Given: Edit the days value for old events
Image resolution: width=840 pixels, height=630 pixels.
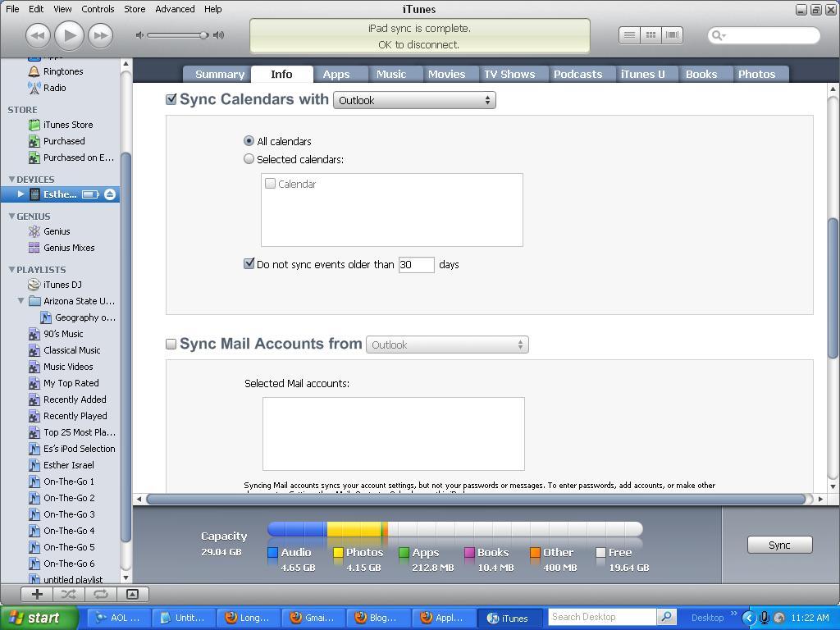Looking at the screenshot, I should point(416,264).
